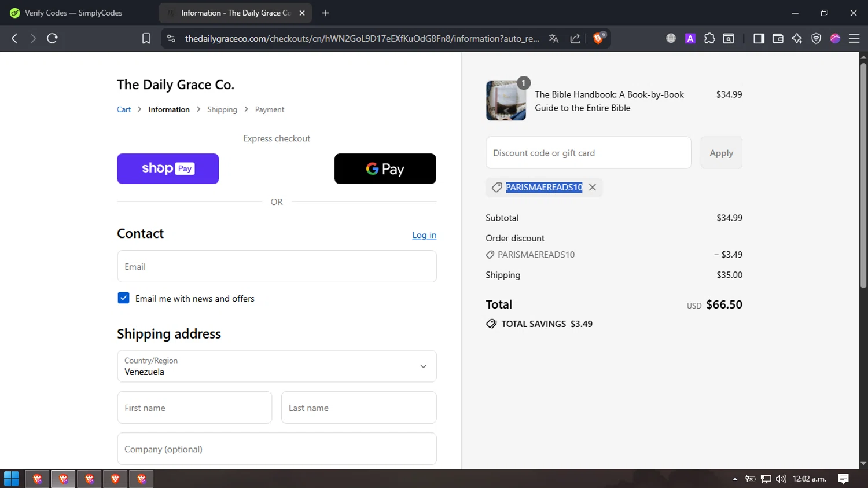Open the purple A extension
Image resolution: width=868 pixels, height=488 pixels.
click(x=690, y=38)
